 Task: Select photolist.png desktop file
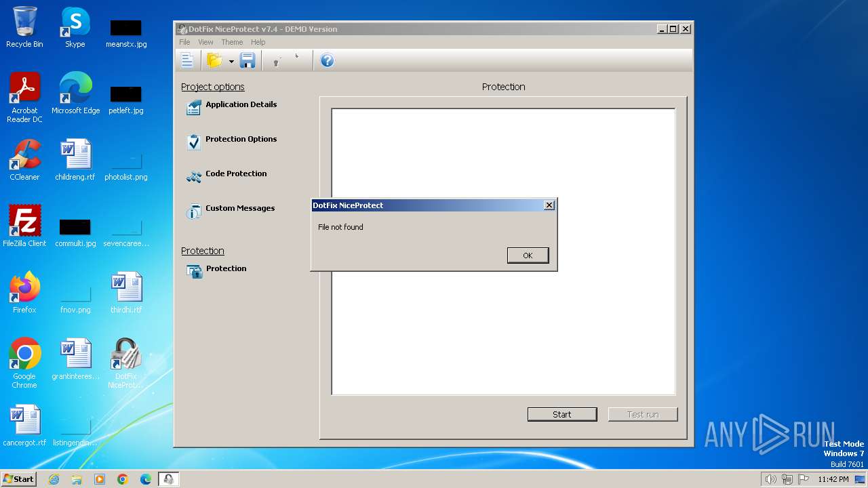pos(126,165)
